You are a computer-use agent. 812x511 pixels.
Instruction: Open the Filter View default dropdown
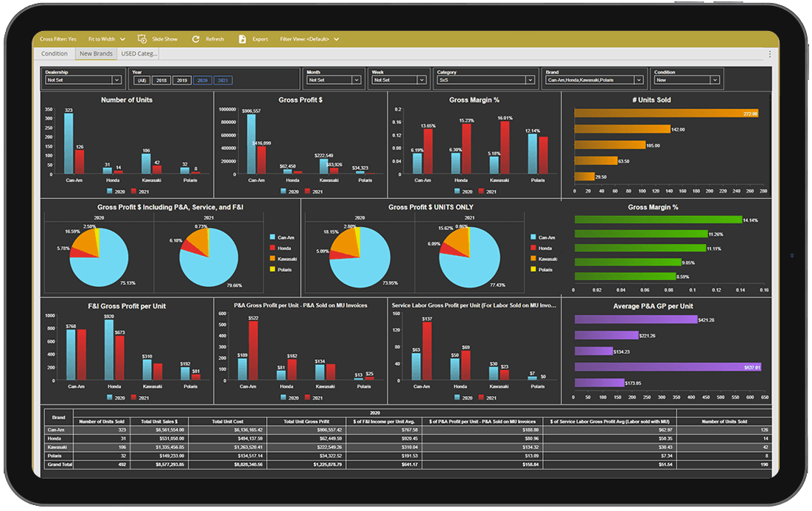pos(336,39)
